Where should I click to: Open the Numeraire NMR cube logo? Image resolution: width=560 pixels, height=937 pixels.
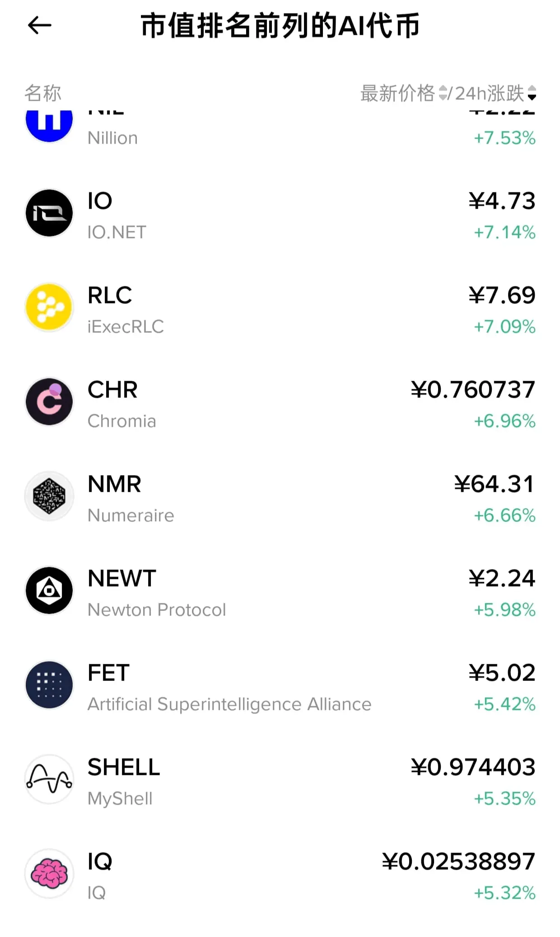point(49,496)
